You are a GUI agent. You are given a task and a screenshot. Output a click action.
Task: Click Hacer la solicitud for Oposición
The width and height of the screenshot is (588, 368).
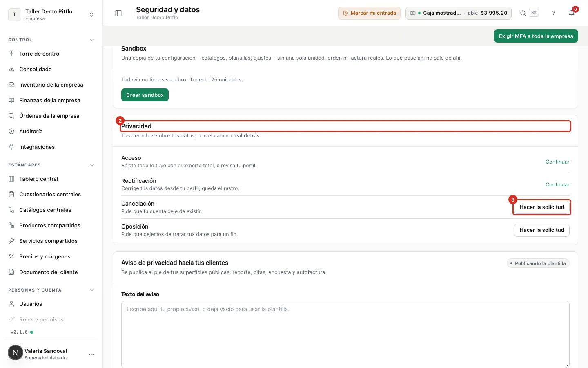541,230
